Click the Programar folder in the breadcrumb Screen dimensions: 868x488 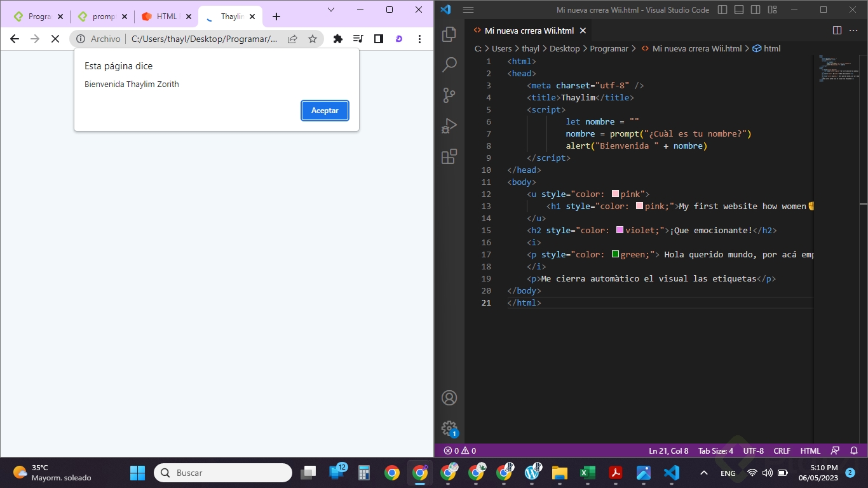609,48
